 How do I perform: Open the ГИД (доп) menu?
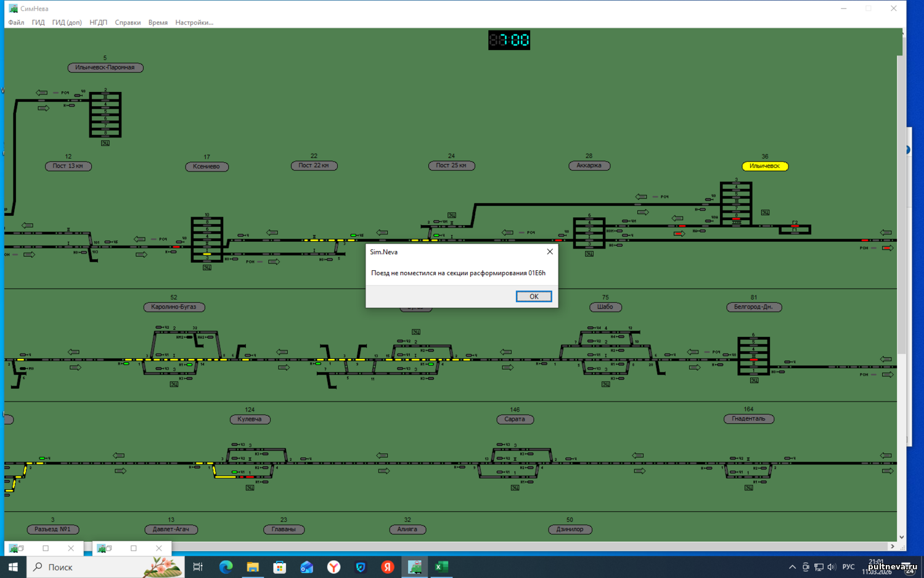point(67,22)
